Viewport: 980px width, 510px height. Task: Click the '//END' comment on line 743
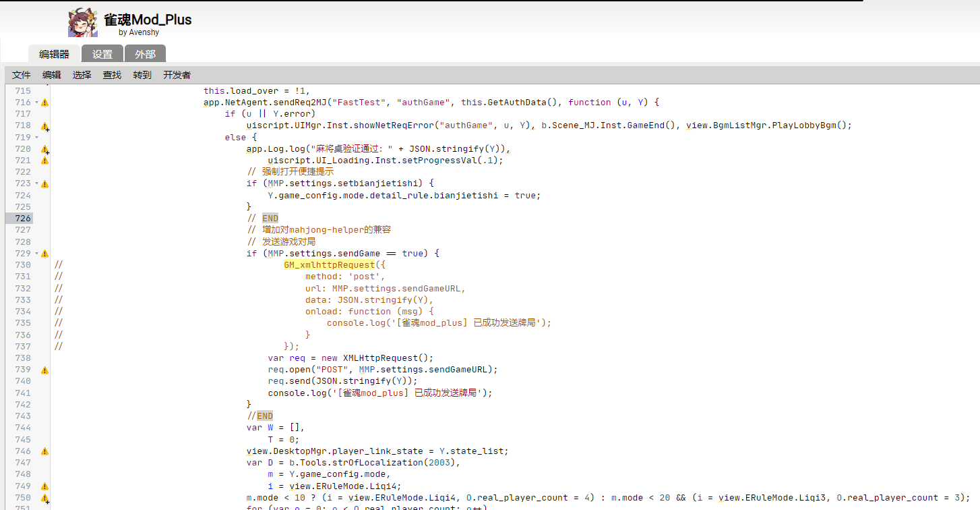259,416
